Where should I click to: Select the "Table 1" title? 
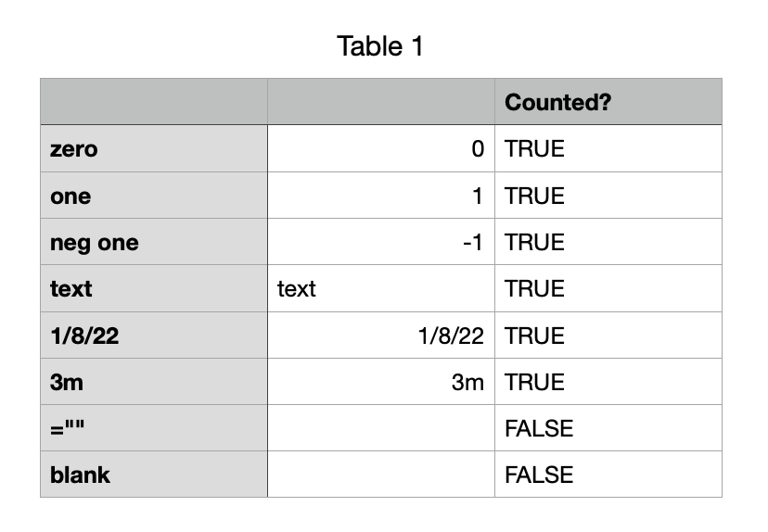[x=380, y=46]
